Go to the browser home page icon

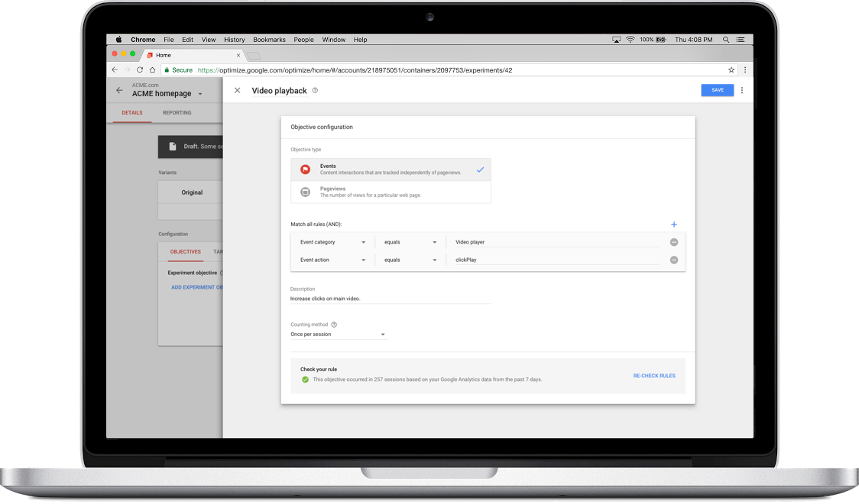click(x=152, y=69)
